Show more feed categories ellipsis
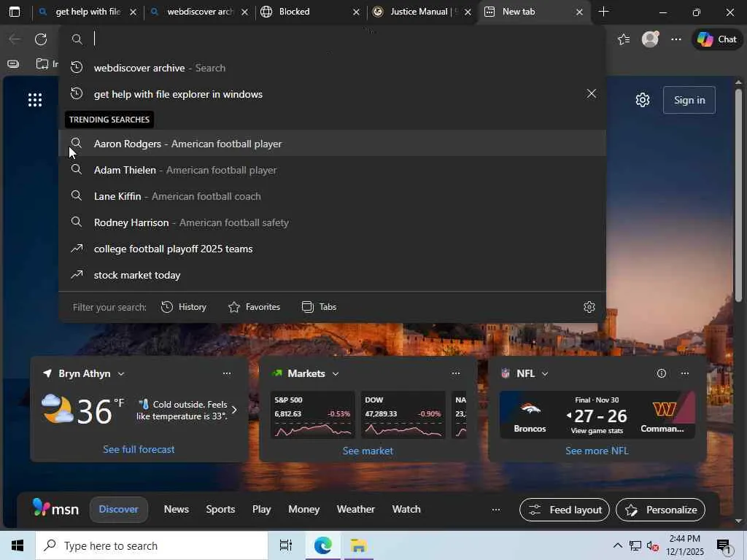Viewport: 747px width, 560px height. click(496, 510)
